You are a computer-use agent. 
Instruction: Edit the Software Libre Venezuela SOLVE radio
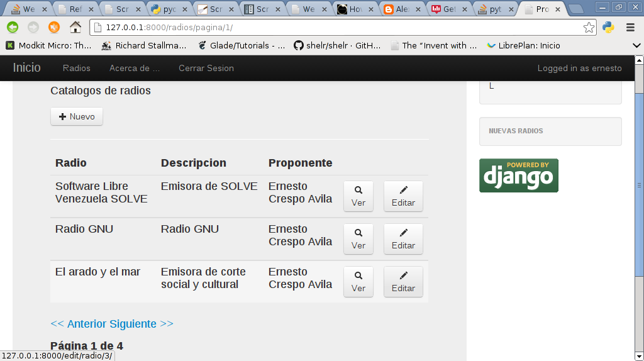[x=403, y=196]
